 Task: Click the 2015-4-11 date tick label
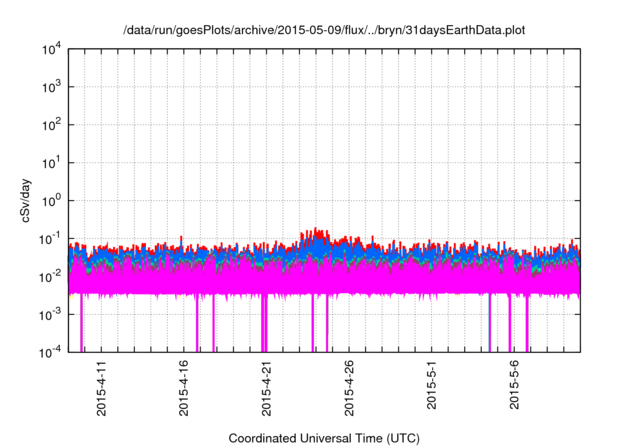(101, 388)
